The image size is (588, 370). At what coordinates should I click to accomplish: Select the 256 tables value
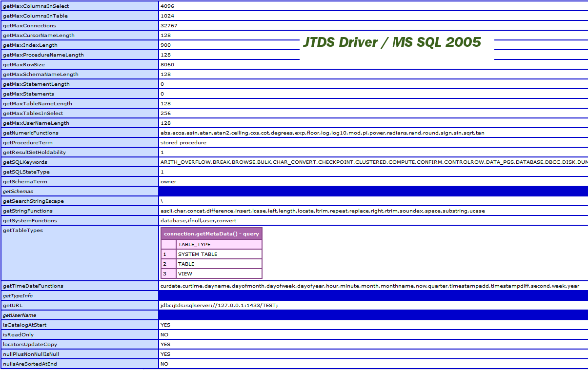click(165, 114)
